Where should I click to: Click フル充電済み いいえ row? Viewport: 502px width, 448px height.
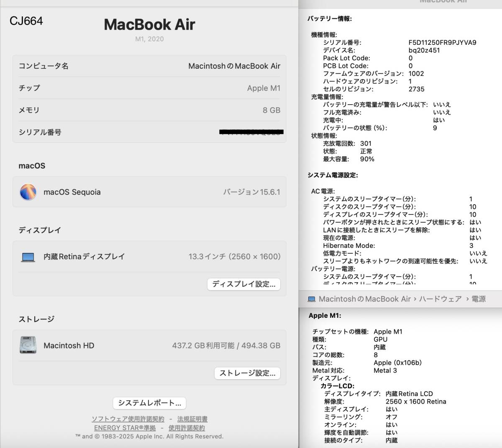point(387,112)
